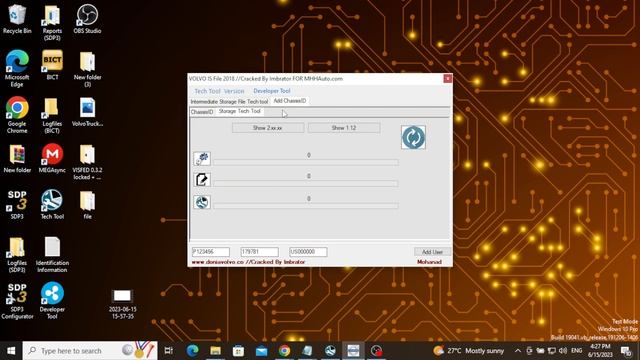Open Microsoft Edge from the taskbar
The image size is (640, 360).
pyautogui.click(x=193, y=351)
